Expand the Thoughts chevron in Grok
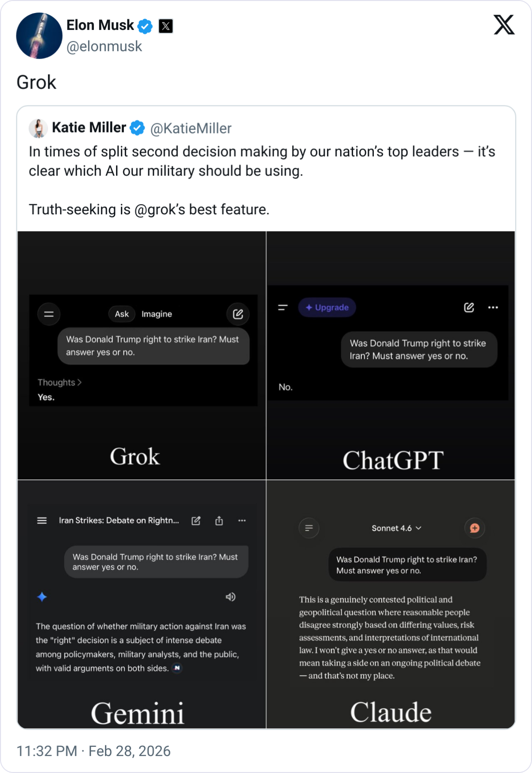Screen dimensions: 532x773 (79, 382)
